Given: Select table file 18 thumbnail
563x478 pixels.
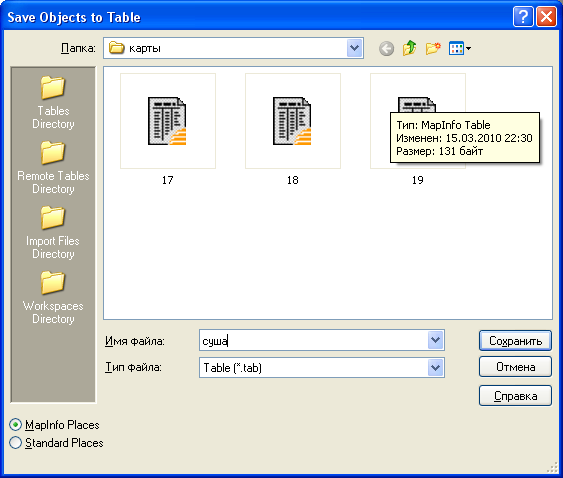Looking at the screenshot, I should pos(293,121).
